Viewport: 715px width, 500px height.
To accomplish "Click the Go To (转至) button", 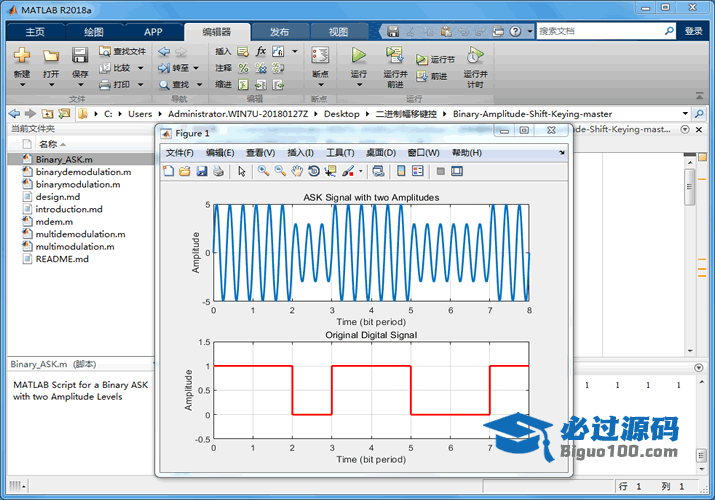I will 174,68.
